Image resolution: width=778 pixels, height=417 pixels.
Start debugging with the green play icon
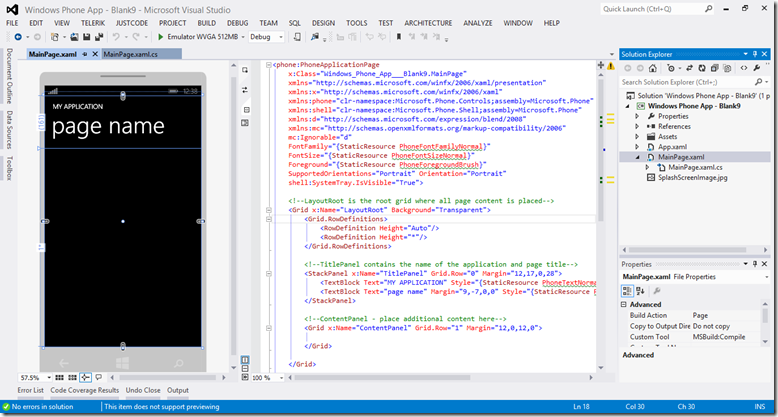(160, 37)
